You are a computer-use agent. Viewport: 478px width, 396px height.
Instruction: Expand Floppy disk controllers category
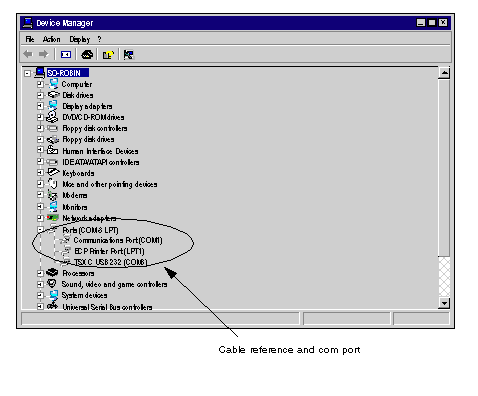[x=40, y=128]
